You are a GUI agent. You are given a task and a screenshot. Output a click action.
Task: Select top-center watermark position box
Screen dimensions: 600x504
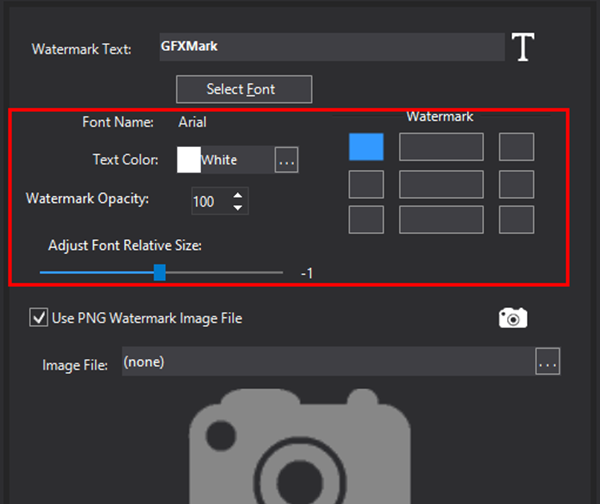pyautogui.click(x=441, y=147)
